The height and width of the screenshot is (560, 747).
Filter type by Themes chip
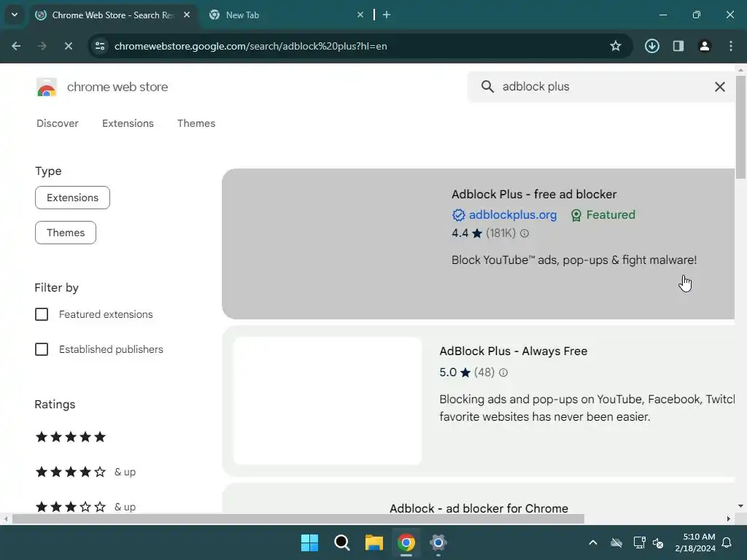point(65,233)
